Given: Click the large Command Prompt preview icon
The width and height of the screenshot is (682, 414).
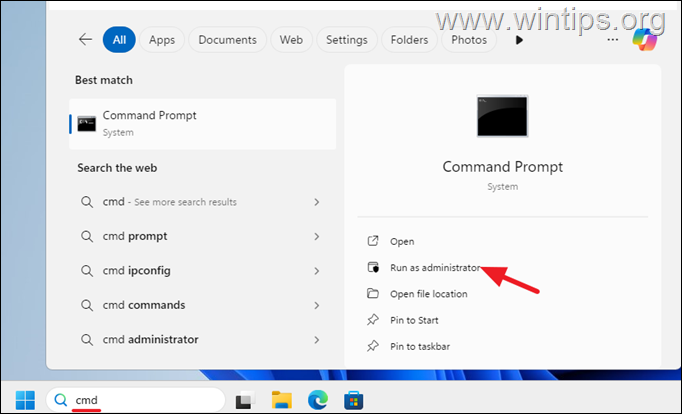Looking at the screenshot, I should (x=503, y=116).
